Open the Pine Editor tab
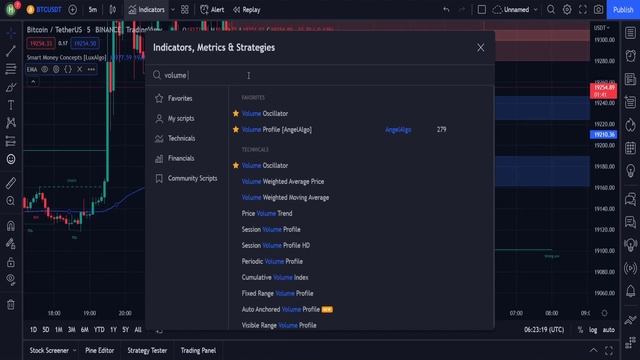The image size is (640, 360). pyautogui.click(x=100, y=351)
